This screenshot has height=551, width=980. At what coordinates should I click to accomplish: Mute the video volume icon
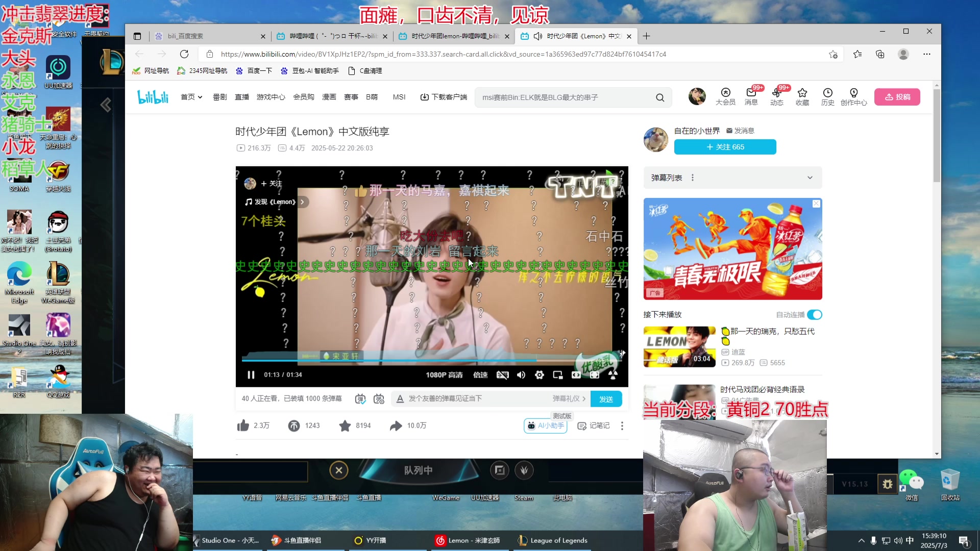pyautogui.click(x=521, y=375)
